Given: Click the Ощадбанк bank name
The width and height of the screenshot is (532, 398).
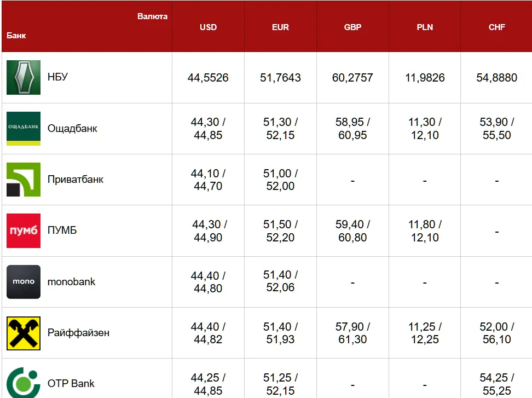Looking at the screenshot, I should [x=72, y=128].
